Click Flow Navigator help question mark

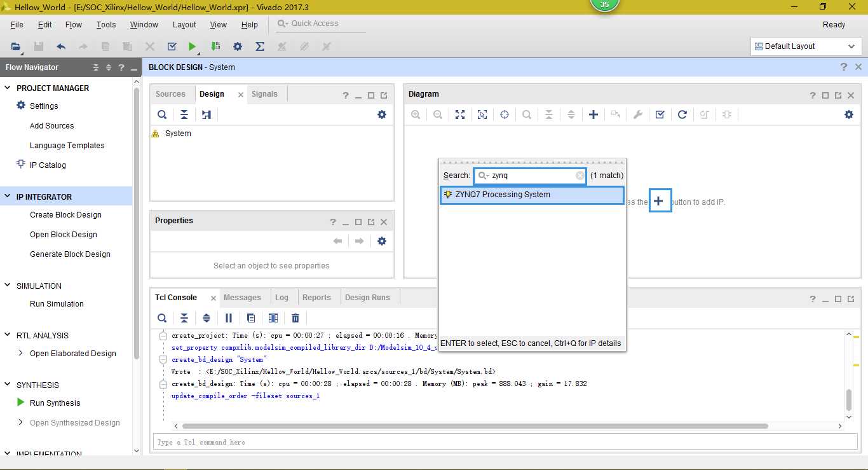point(121,67)
